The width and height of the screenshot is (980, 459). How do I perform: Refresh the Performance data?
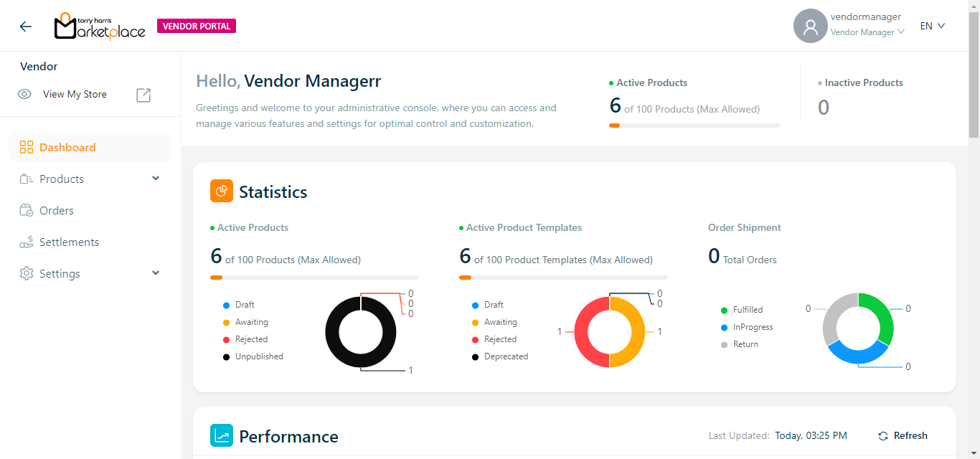pyautogui.click(x=903, y=436)
